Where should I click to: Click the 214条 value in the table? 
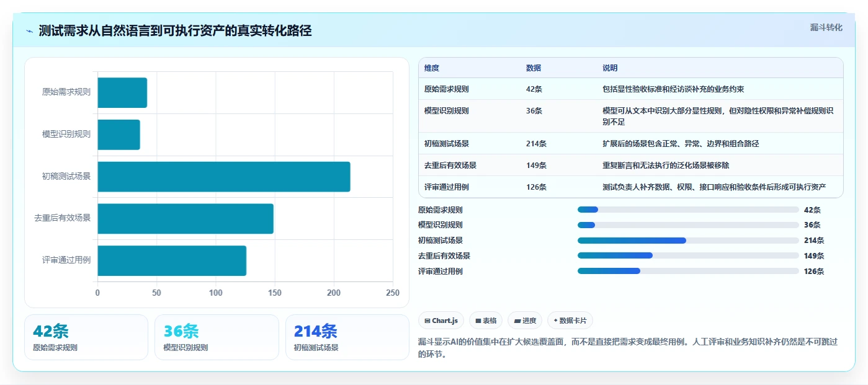(537, 144)
